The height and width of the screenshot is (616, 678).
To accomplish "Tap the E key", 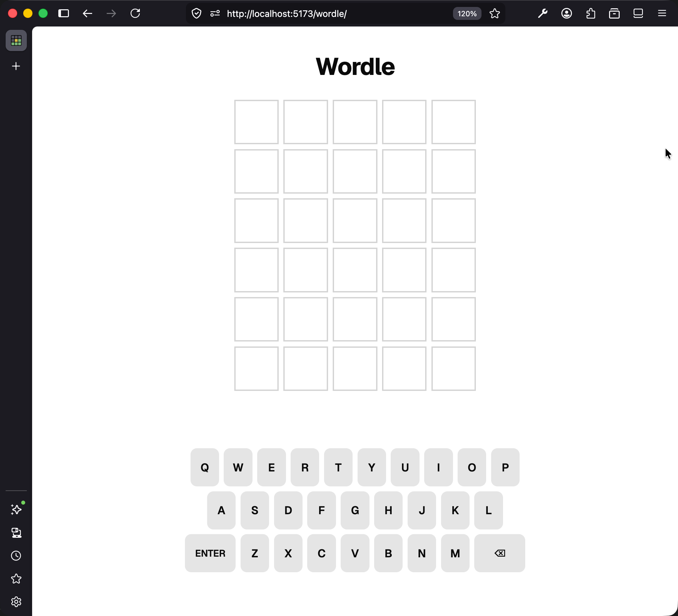I will (x=271, y=467).
